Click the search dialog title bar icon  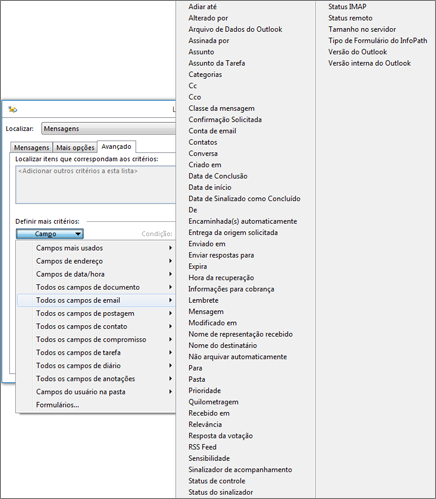click(x=13, y=109)
